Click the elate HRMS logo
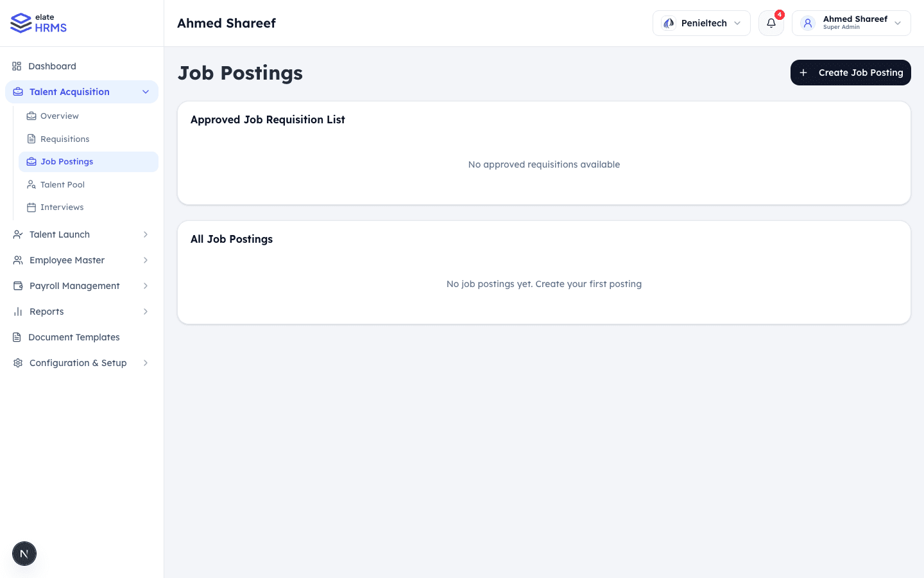 click(38, 22)
